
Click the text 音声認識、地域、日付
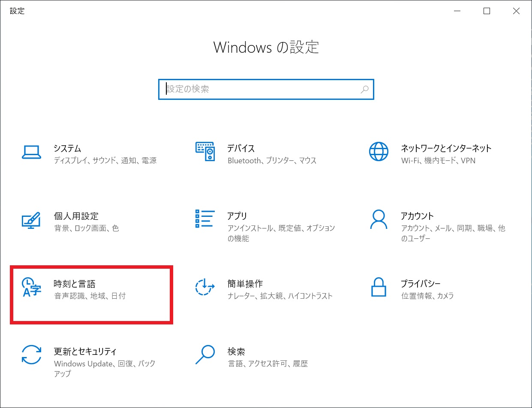pyautogui.click(x=90, y=296)
